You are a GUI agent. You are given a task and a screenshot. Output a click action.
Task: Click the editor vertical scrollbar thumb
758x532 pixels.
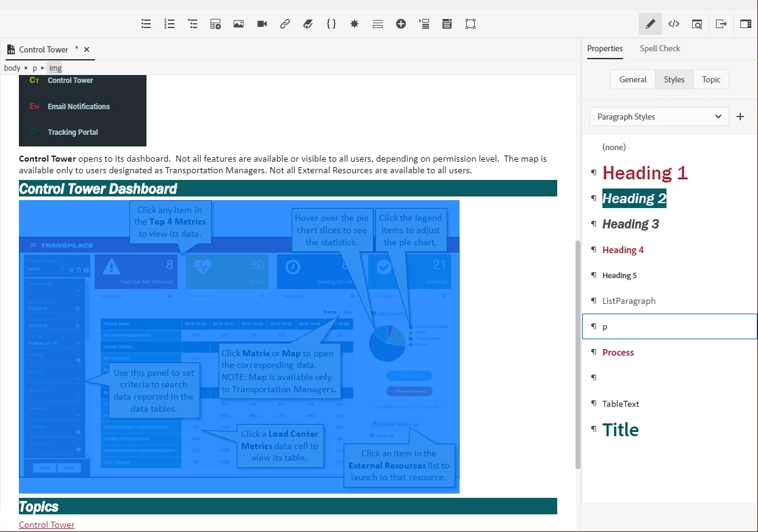click(x=578, y=354)
